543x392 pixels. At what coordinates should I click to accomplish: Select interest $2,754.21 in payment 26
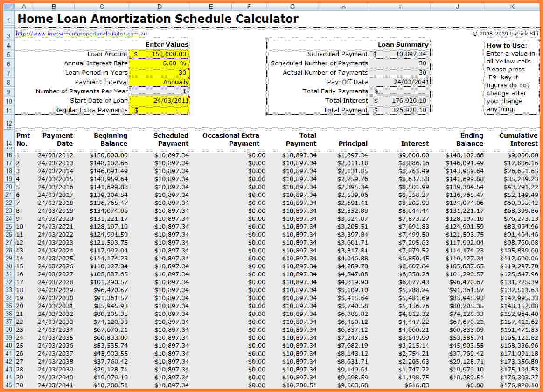click(413, 354)
